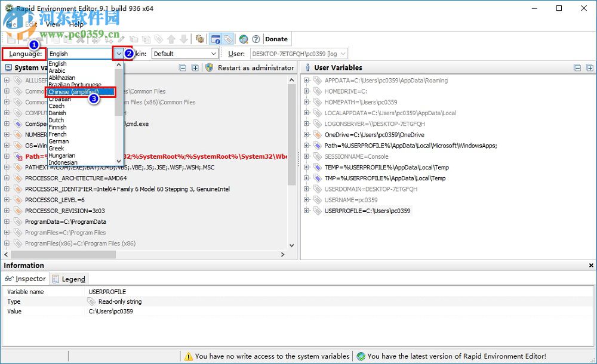Collapse all System variables using the minus icon
The width and height of the screenshot is (597, 364).
pyautogui.click(x=183, y=67)
